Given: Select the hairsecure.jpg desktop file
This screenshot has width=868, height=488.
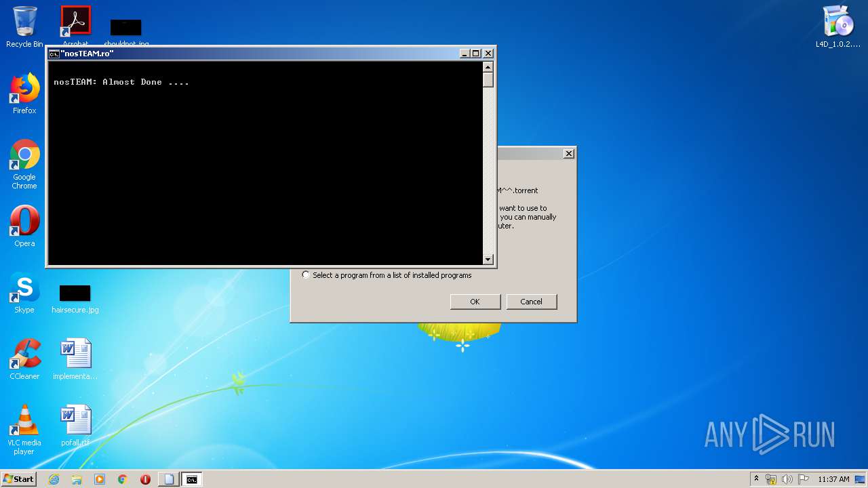Looking at the screenshot, I should 75,299.
